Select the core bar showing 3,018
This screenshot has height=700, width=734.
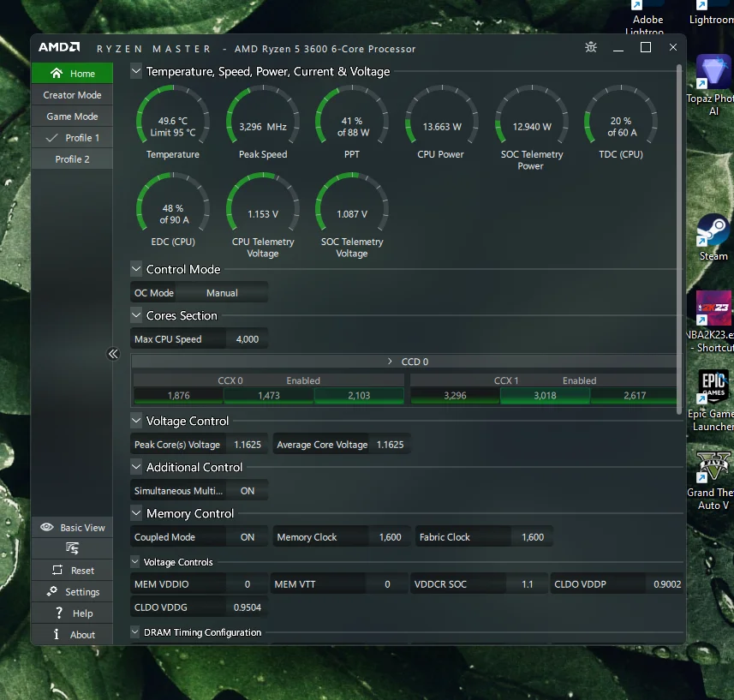(545, 395)
